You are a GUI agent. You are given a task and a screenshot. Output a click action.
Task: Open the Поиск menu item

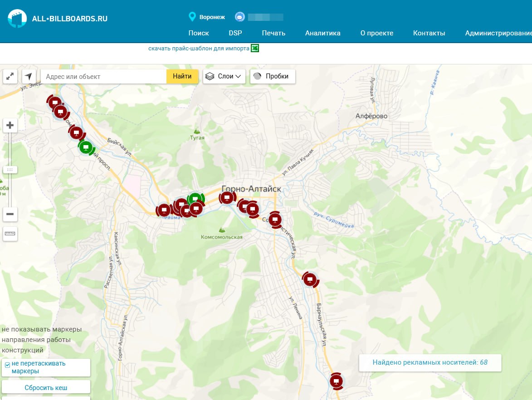pos(199,33)
